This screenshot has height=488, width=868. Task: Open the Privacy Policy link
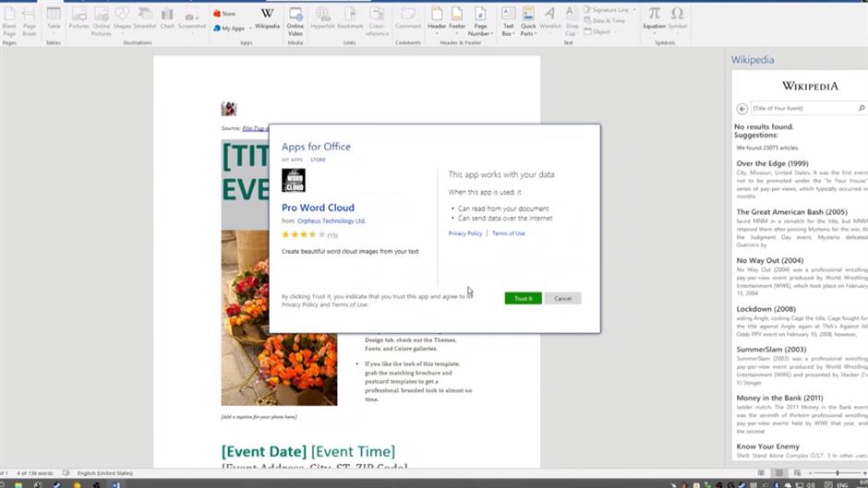465,233
